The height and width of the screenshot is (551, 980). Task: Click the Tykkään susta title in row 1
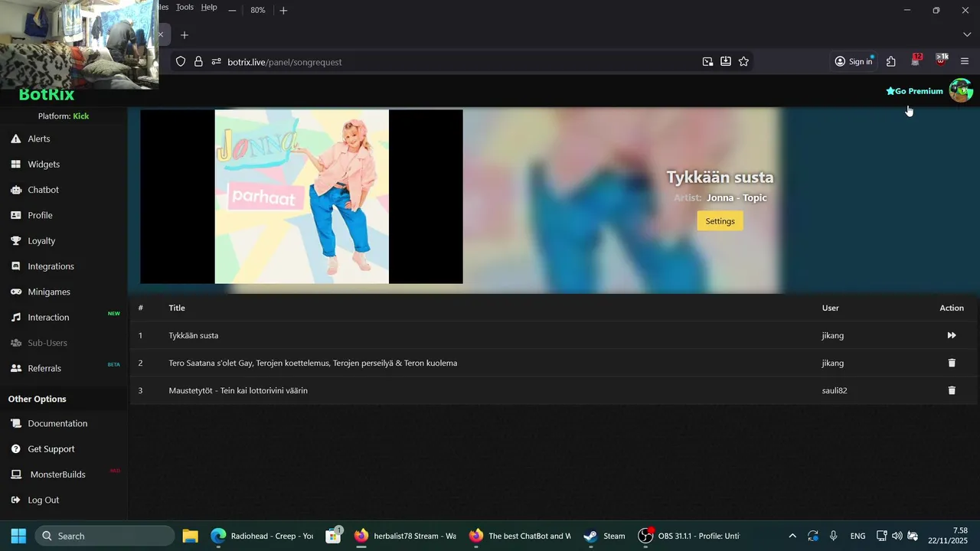point(194,335)
